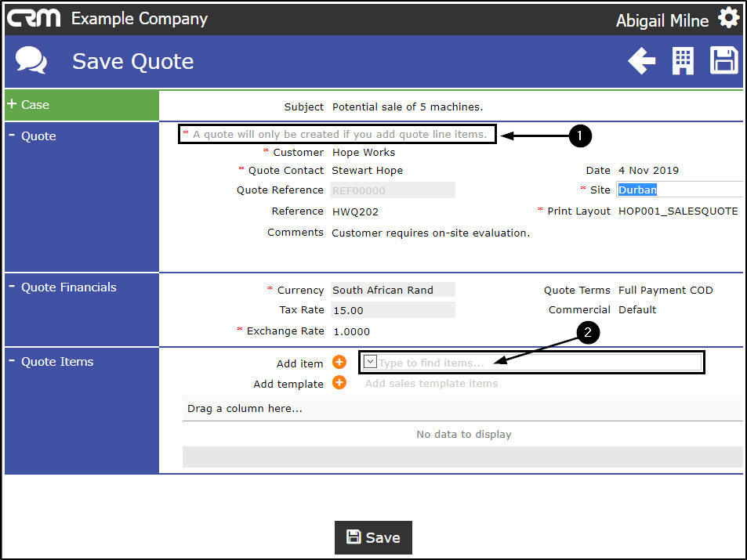
Task: Click the Commercial value Default
Action: tap(637, 309)
